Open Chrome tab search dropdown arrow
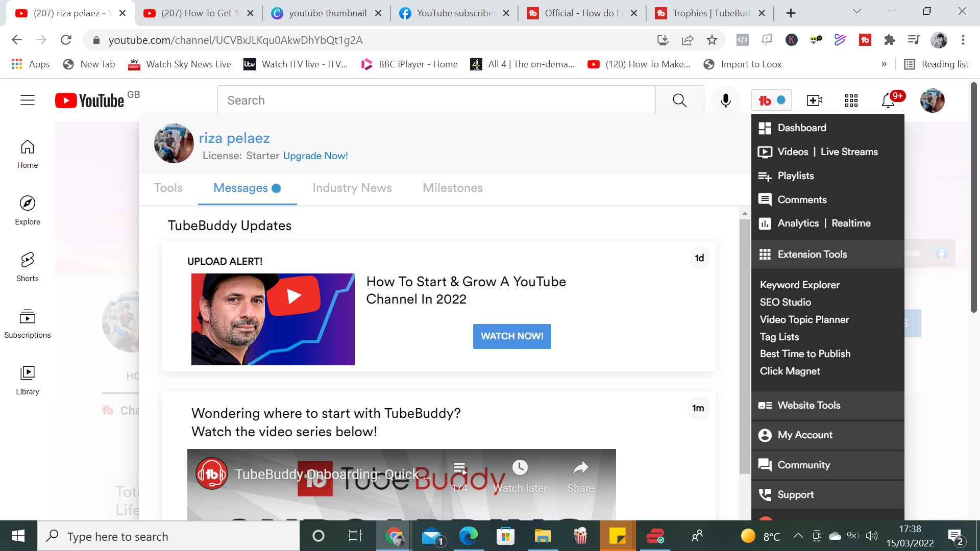Viewport: 980px width, 551px height. tap(857, 12)
